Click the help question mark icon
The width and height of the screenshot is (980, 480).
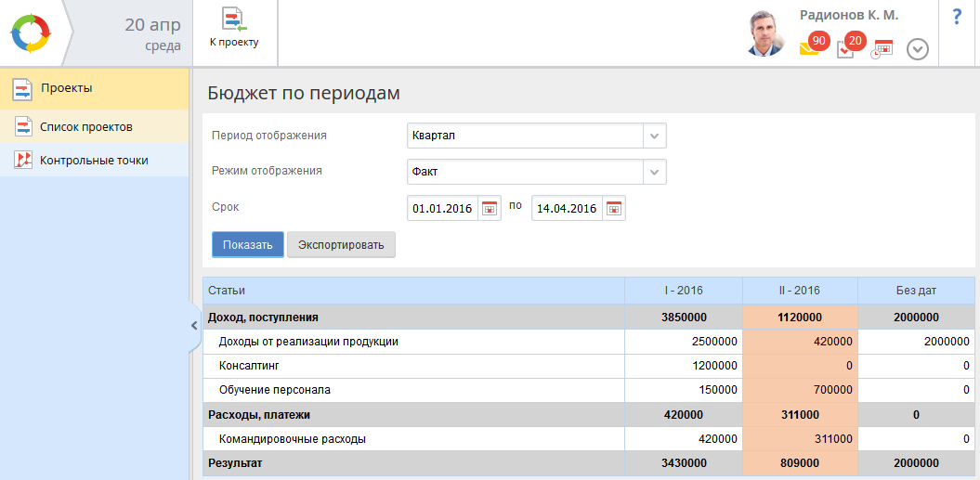click(957, 18)
